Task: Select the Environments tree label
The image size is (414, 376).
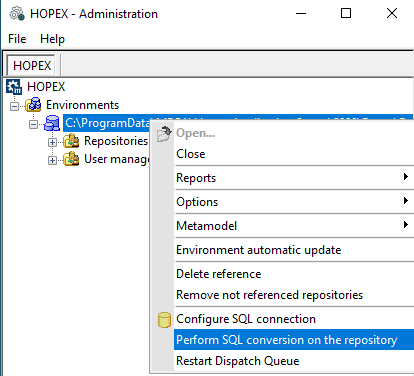Action: pyautogui.click(x=82, y=105)
